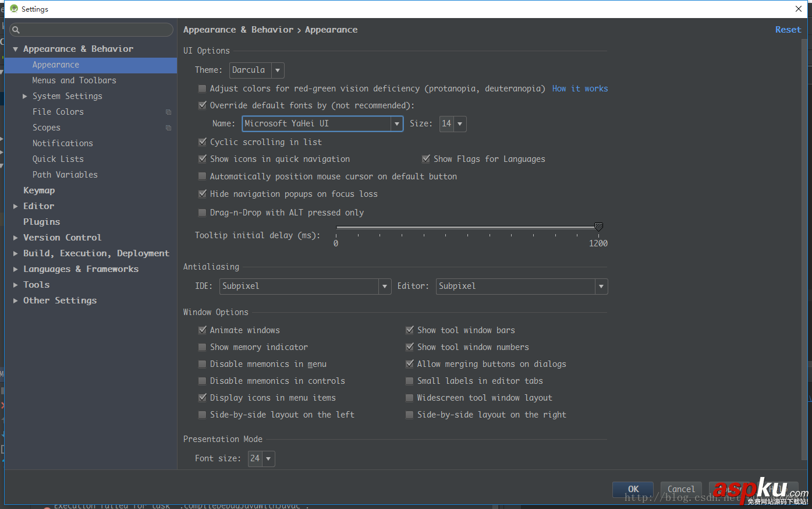
Task: Open the How it works link
Action: coord(580,89)
